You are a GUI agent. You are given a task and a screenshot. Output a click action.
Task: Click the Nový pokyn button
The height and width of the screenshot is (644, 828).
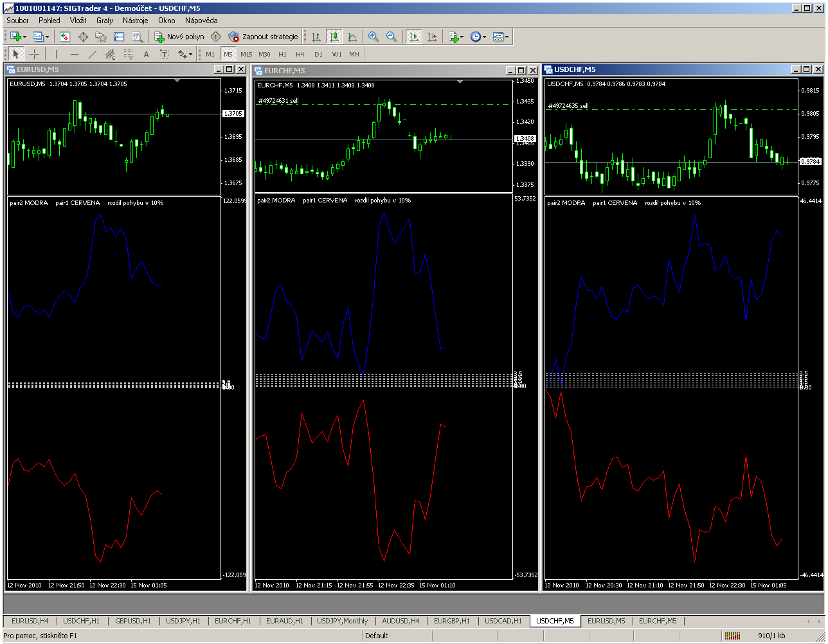click(179, 37)
